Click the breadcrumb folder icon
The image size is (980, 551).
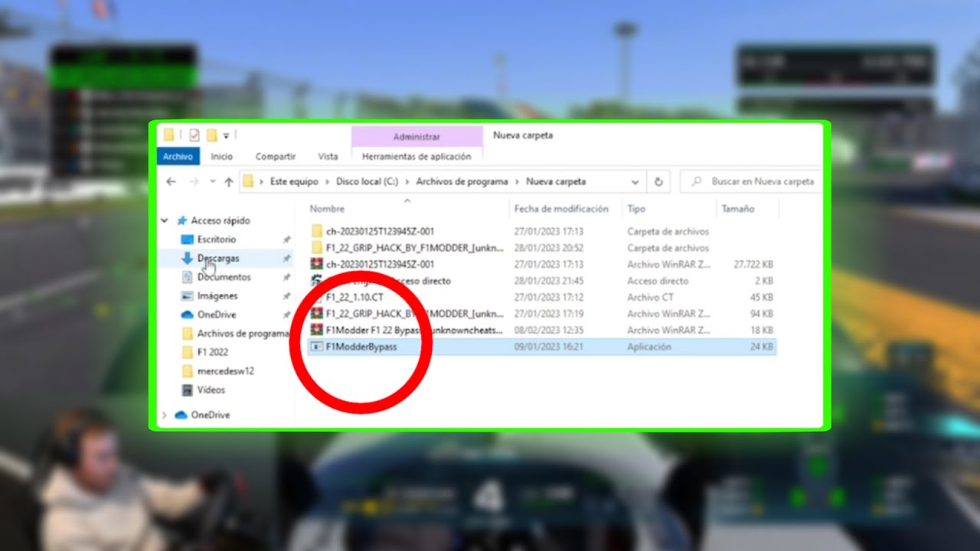(247, 182)
